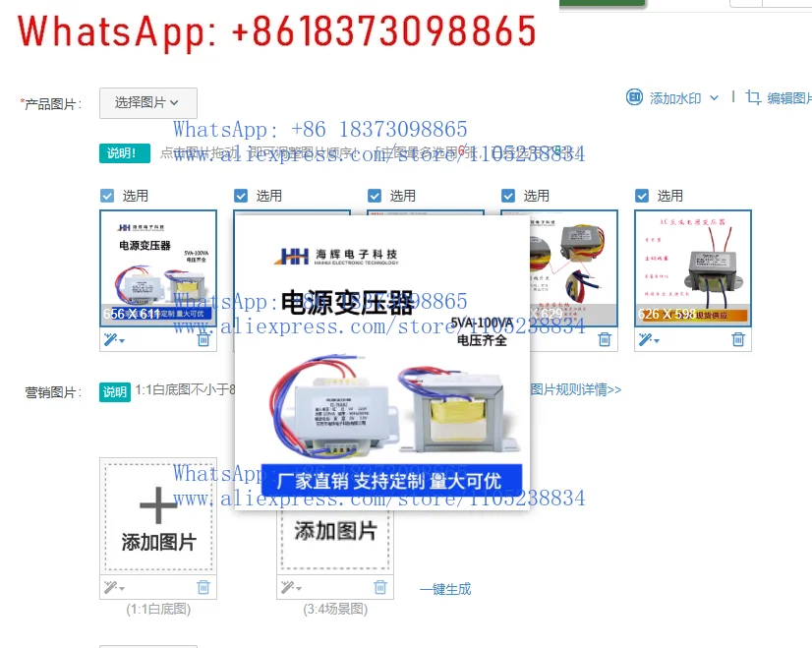Open the 图片规则详情>> link
This screenshot has height=648, width=812.
coord(576,389)
